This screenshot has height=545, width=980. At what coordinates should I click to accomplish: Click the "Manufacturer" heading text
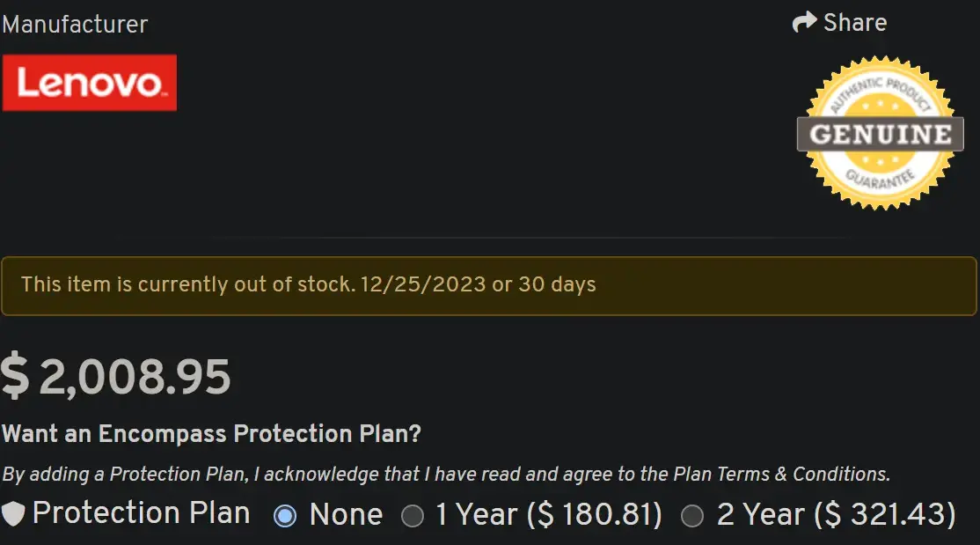pyautogui.click(x=75, y=25)
